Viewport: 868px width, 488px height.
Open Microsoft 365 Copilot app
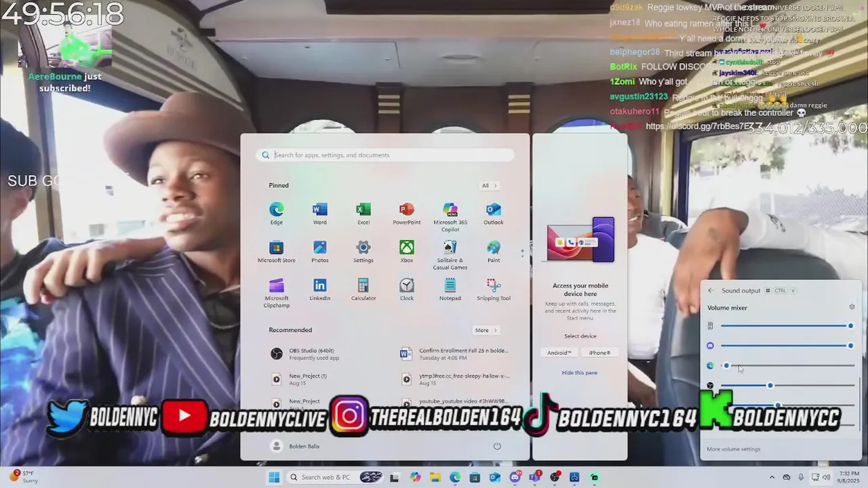point(450,217)
